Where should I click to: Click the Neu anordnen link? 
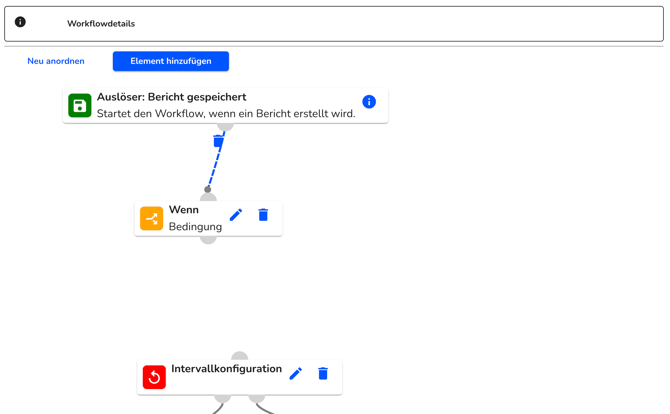pos(56,61)
